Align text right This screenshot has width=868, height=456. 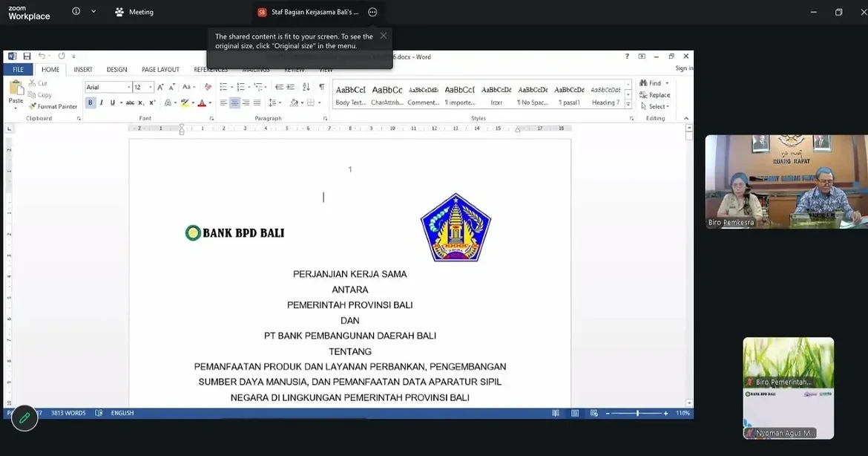click(x=246, y=102)
